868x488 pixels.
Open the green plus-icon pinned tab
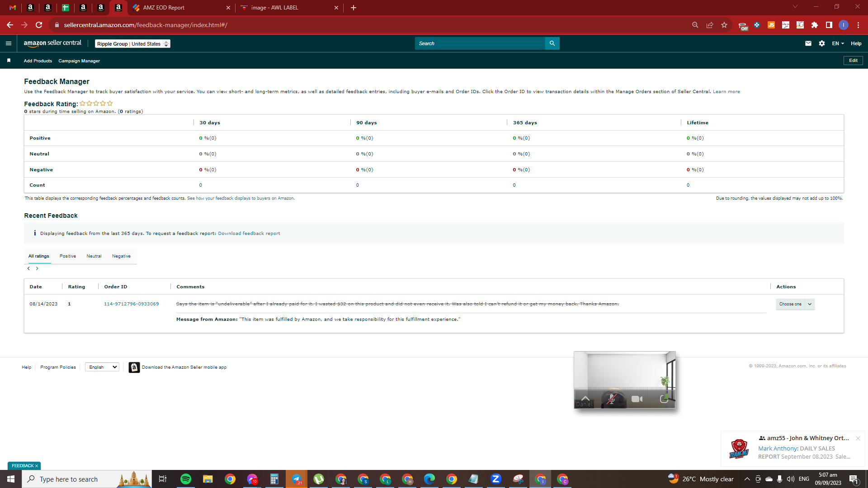click(66, 8)
